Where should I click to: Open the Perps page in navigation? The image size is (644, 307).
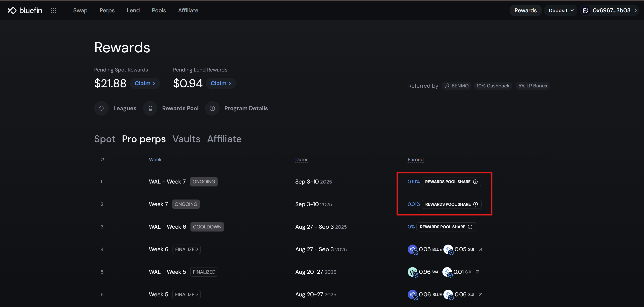[x=107, y=10]
